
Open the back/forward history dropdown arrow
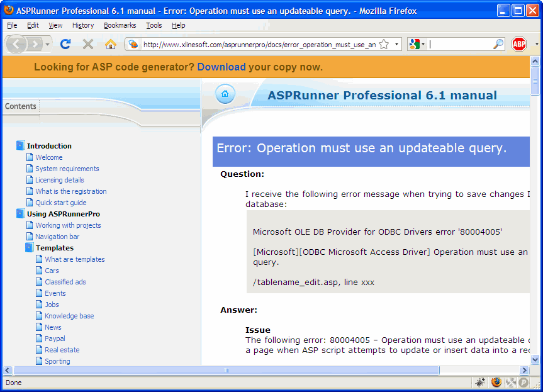click(x=47, y=44)
